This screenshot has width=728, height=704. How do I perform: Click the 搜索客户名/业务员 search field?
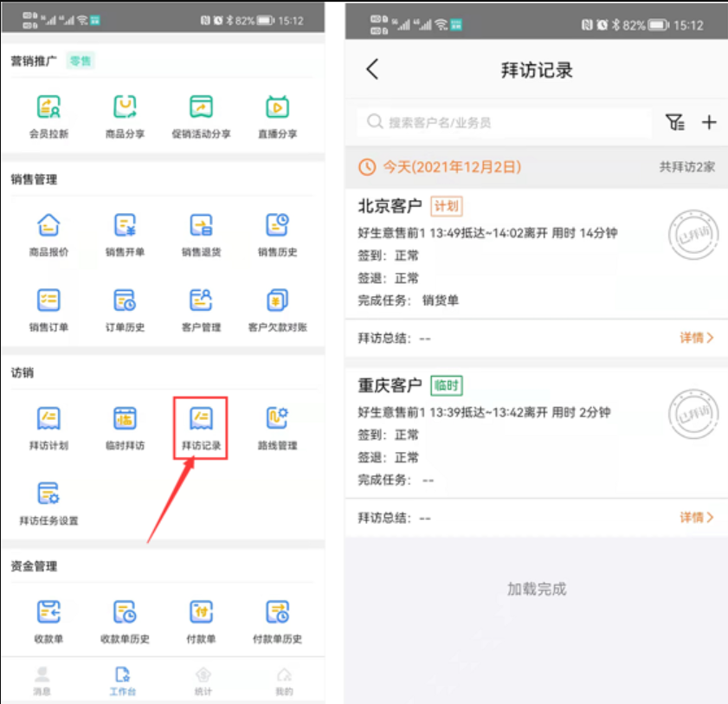click(505, 123)
